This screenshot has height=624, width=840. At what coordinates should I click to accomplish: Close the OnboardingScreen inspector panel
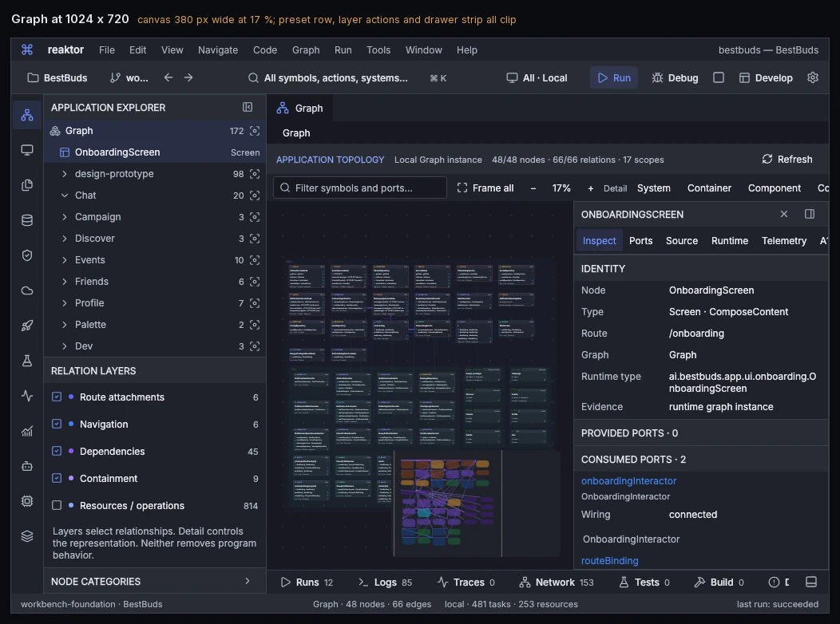(784, 214)
